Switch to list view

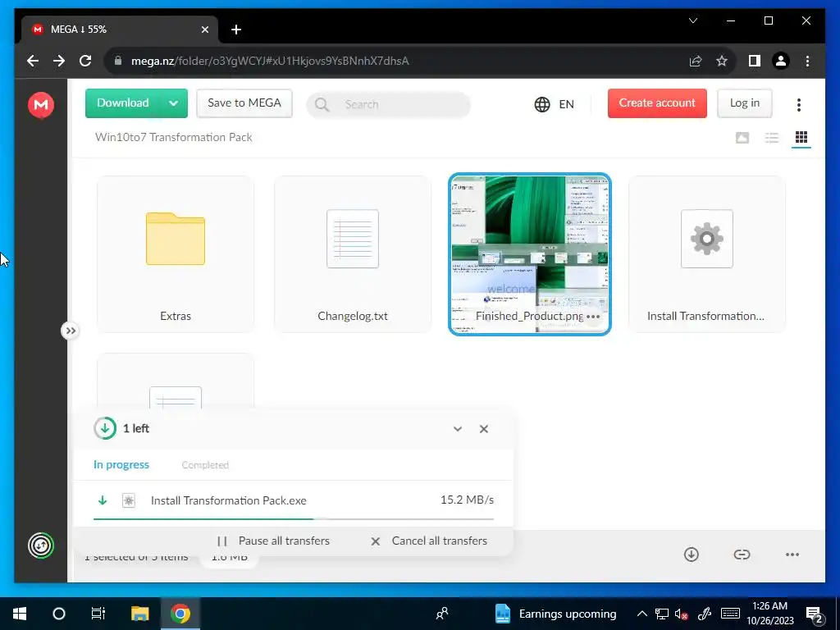coord(771,138)
